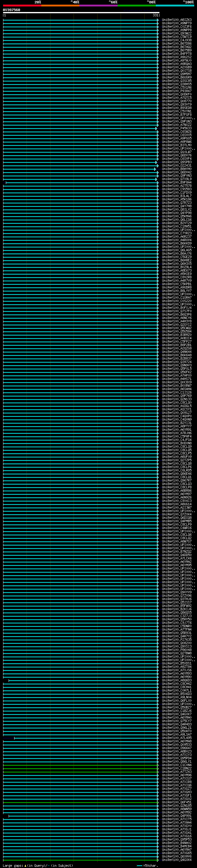
Task: Select the label UniRef100_A7TZ43
Action: coord(177,772)
